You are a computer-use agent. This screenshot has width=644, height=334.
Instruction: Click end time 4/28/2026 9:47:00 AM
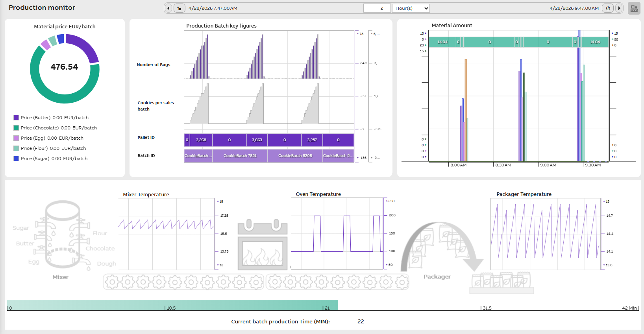pos(574,8)
